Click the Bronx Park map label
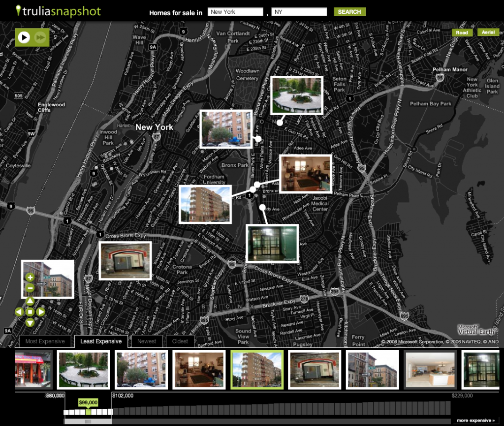Screen dimensions: 504x426 235,165
